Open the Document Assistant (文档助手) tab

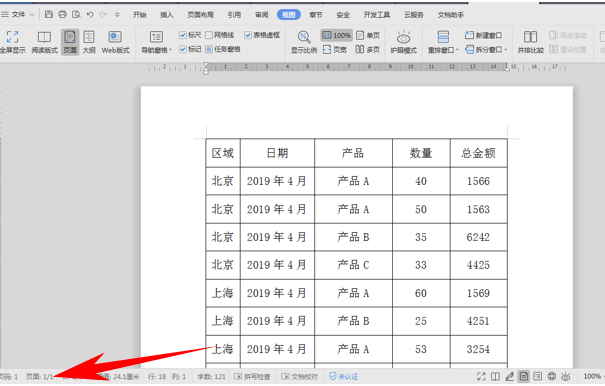[x=451, y=15]
